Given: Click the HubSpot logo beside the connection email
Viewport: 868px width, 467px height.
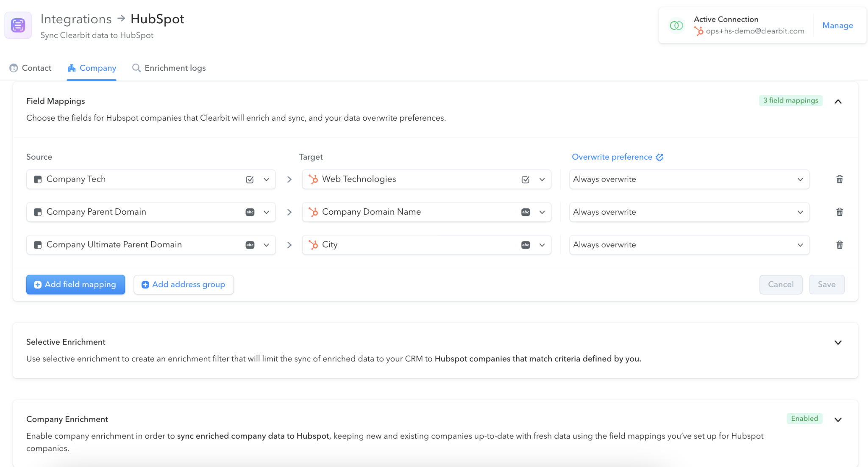Looking at the screenshot, I should click(698, 31).
